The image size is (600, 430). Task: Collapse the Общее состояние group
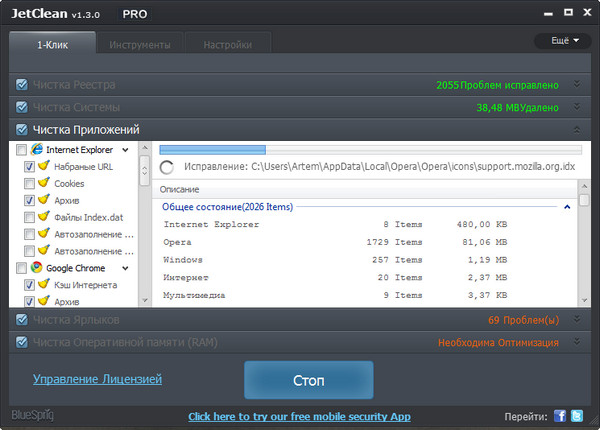click(x=567, y=206)
